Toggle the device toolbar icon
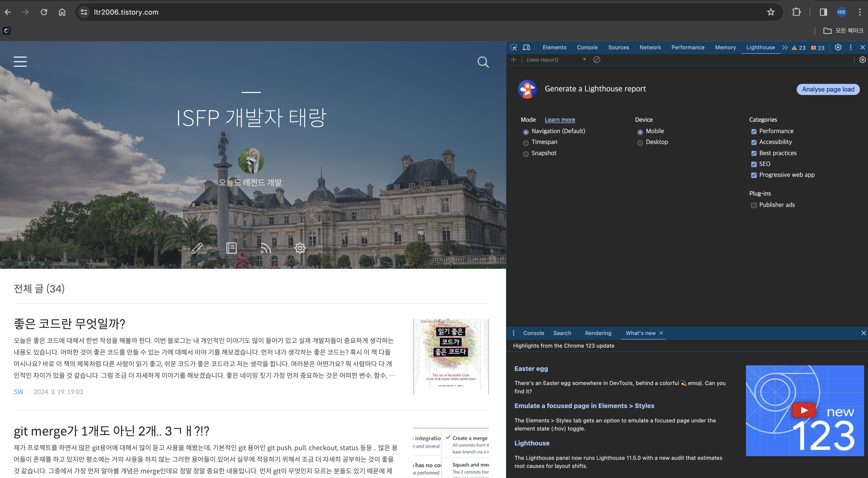This screenshot has width=868, height=478. tap(526, 47)
